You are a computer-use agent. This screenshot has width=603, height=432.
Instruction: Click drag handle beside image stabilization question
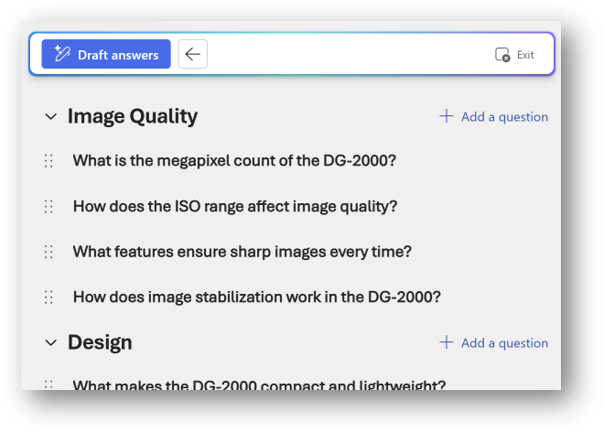[48, 297]
